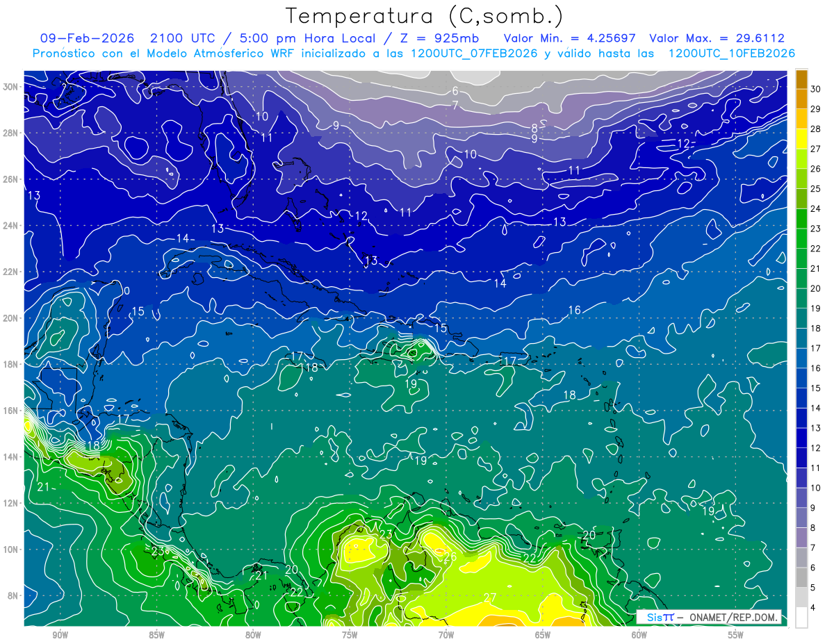Click the "22N" latitude label
Viewport: 834px width, 644px height.
[x=11, y=272]
